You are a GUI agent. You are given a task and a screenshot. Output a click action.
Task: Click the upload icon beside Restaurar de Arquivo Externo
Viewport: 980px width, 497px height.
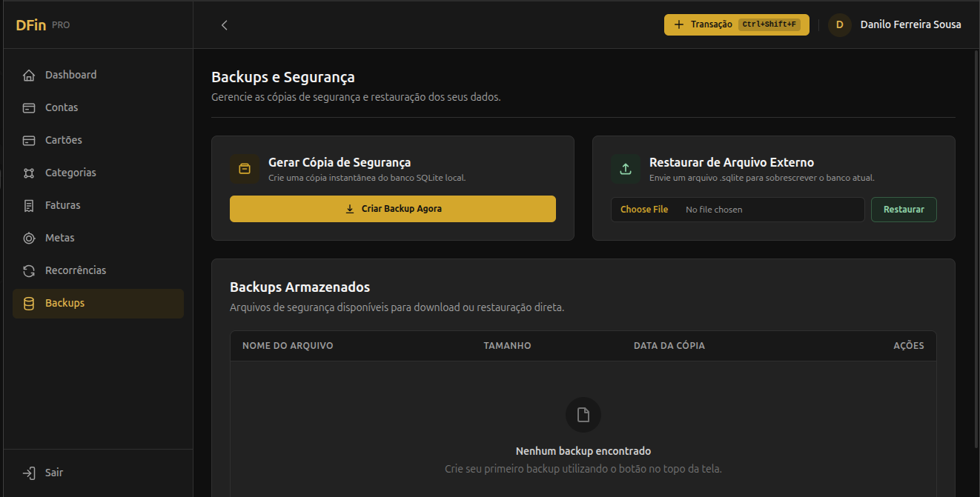pyautogui.click(x=626, y=169)
